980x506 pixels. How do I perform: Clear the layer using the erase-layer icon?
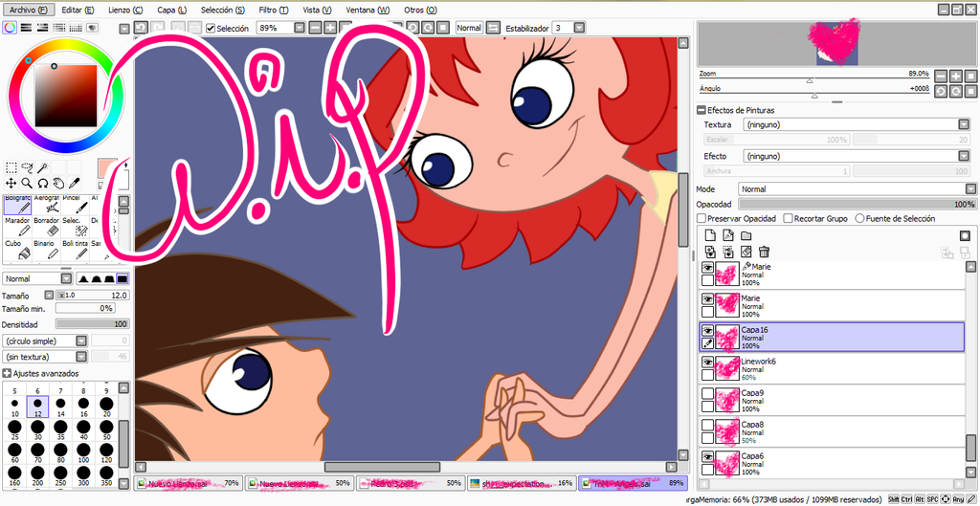tap(746, 252)
